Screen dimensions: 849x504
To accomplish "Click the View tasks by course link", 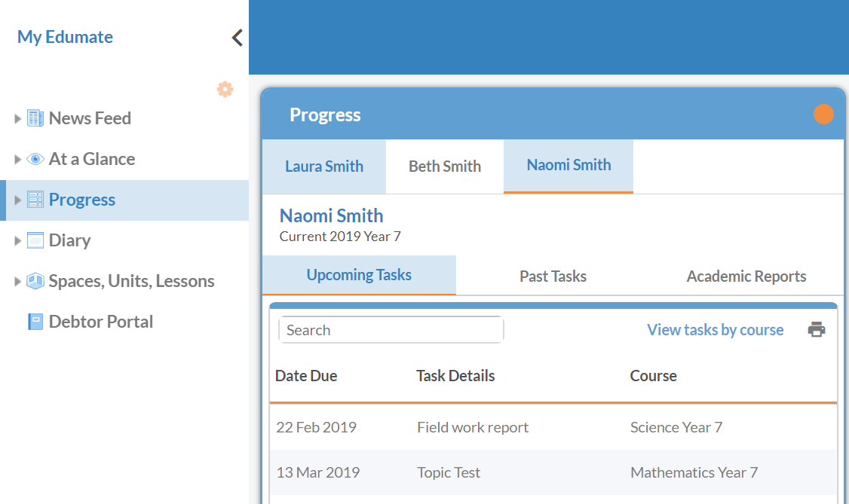I will [715, 329].
